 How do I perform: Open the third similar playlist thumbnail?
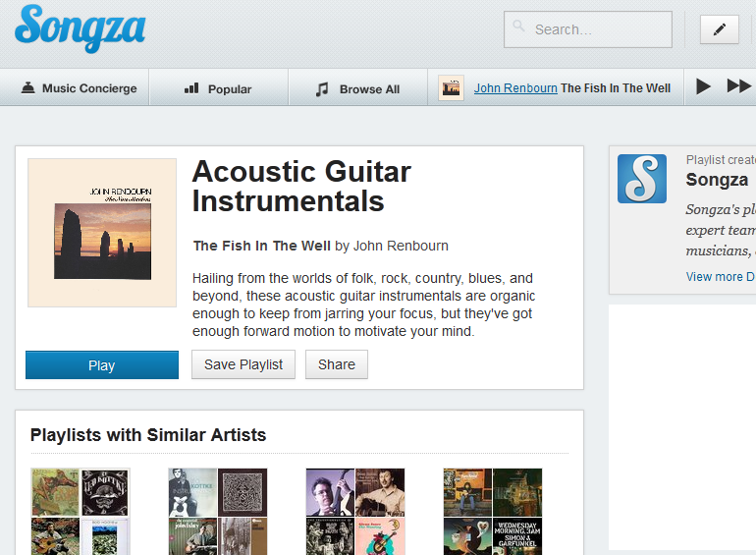[x=355, y=512]
